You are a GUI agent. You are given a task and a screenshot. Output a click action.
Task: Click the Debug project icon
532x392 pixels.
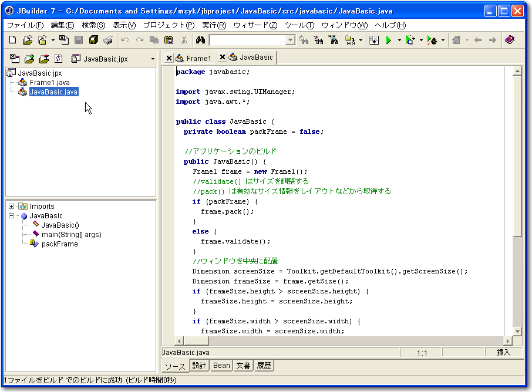[x=410, y=40]
